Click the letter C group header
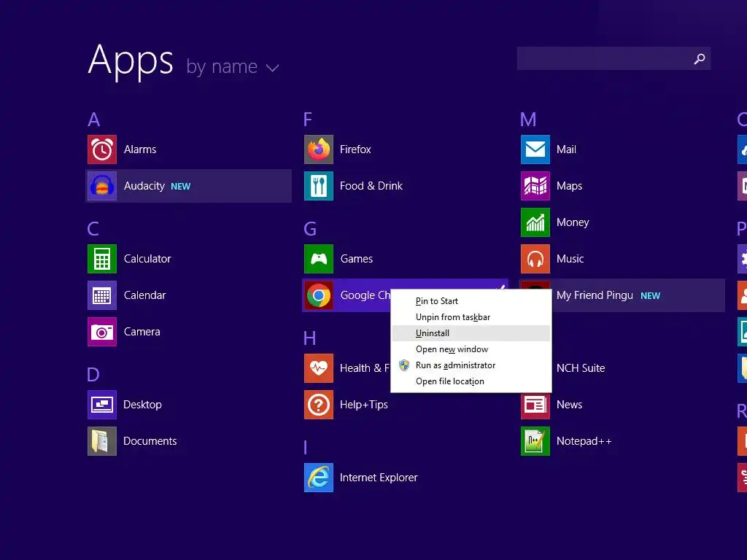The height and width of the screenshot is (560, 747). click(93, 229)
